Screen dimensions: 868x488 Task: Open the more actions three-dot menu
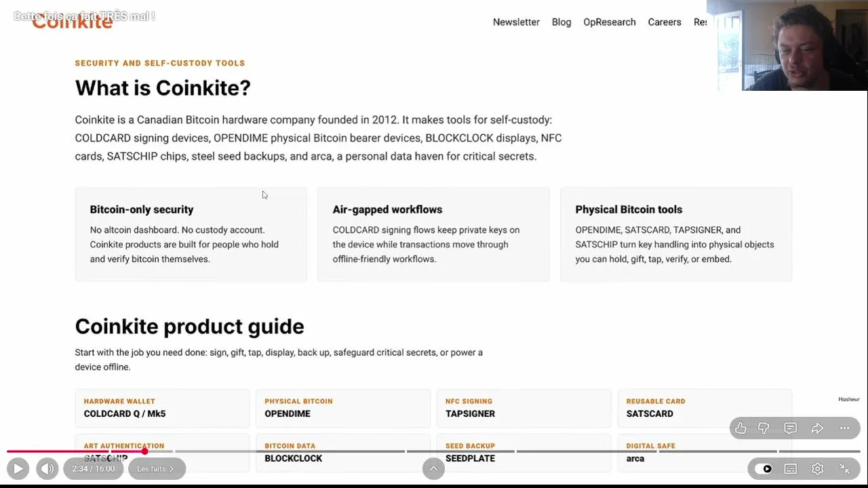pos(844,428)
